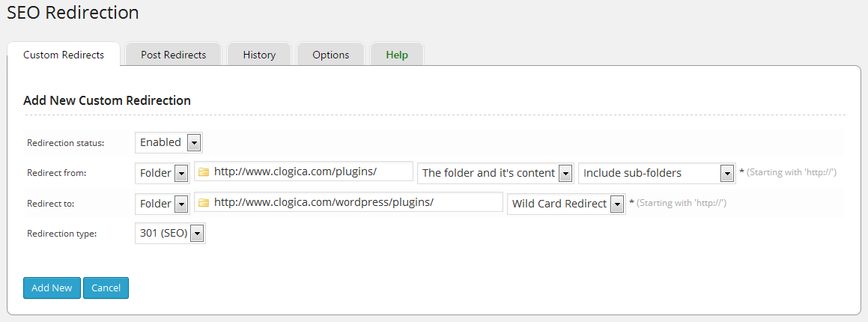Screen dimensions: 868x322
Task: Open Redirect to type Folder dropdown
Action: (162, 204)
